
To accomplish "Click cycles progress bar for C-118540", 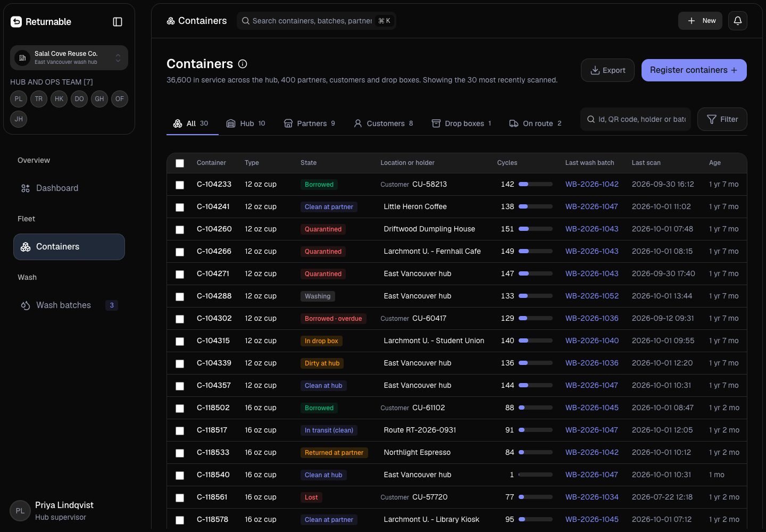I will [x=536, y=475].
